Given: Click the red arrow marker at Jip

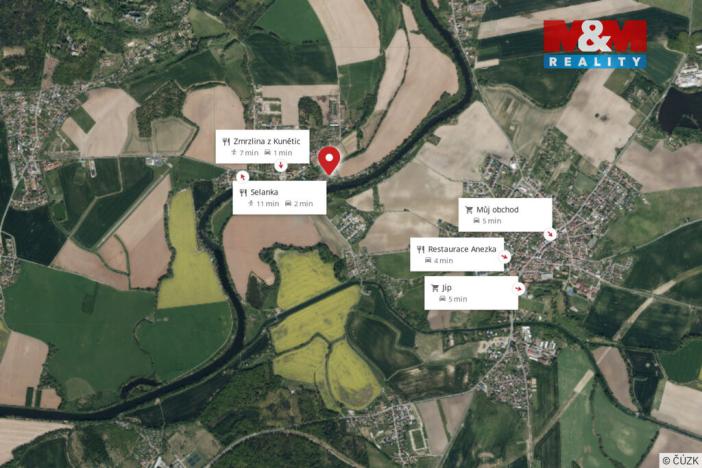Looking at the screenshot, I should (518, 289).
